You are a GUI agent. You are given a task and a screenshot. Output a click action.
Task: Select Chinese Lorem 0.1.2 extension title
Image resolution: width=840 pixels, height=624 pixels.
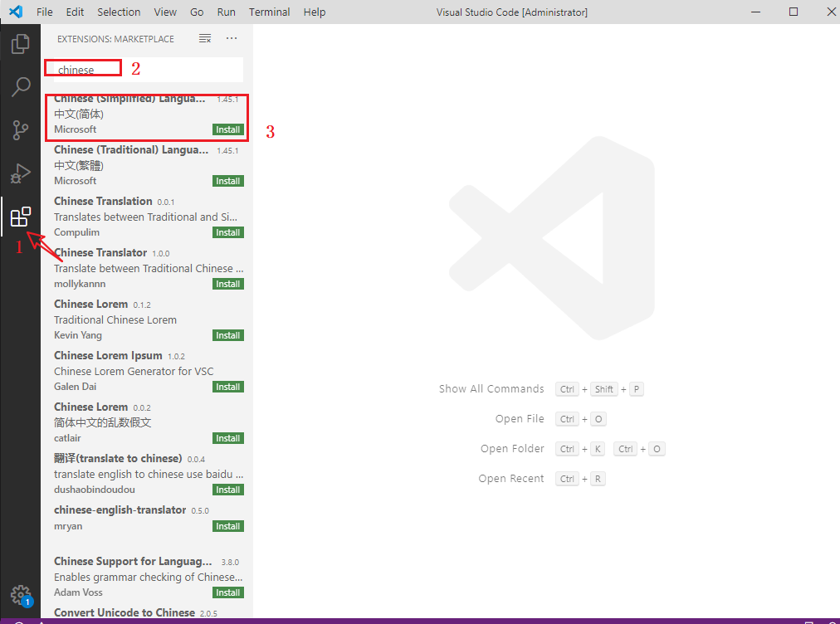[91, 305]
